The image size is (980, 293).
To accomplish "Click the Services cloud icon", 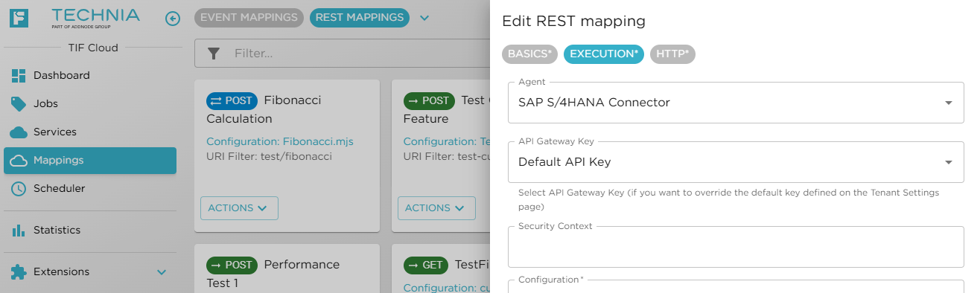I will click(19, 132).
